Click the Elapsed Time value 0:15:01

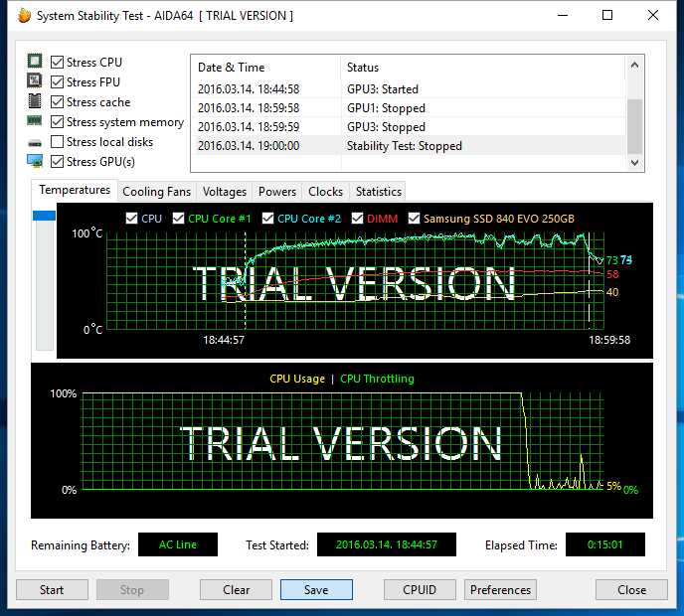(x=605, y=544)
